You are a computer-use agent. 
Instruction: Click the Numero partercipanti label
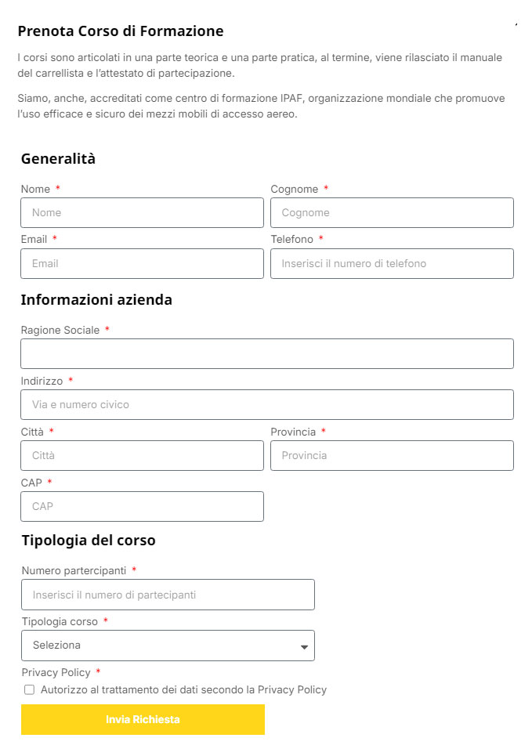(x=74, y=570)
